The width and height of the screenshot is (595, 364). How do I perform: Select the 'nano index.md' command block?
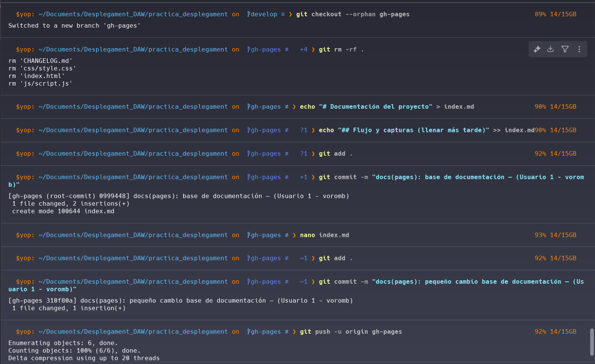click(324, 235)
